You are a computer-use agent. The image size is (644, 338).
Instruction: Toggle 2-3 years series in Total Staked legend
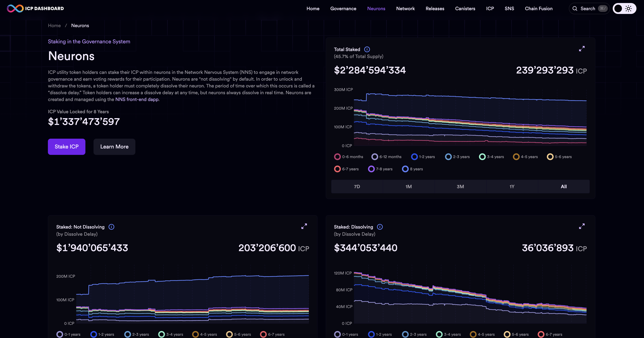click(457, 157)
